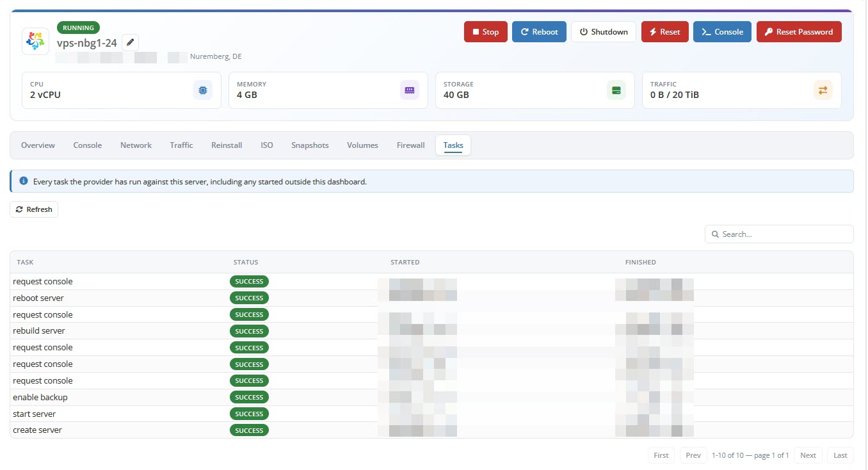The height and width of the screenshot is (470, 868).
Task: Click the server name vps-nbg1-24
Action: [x=87, y=43]
